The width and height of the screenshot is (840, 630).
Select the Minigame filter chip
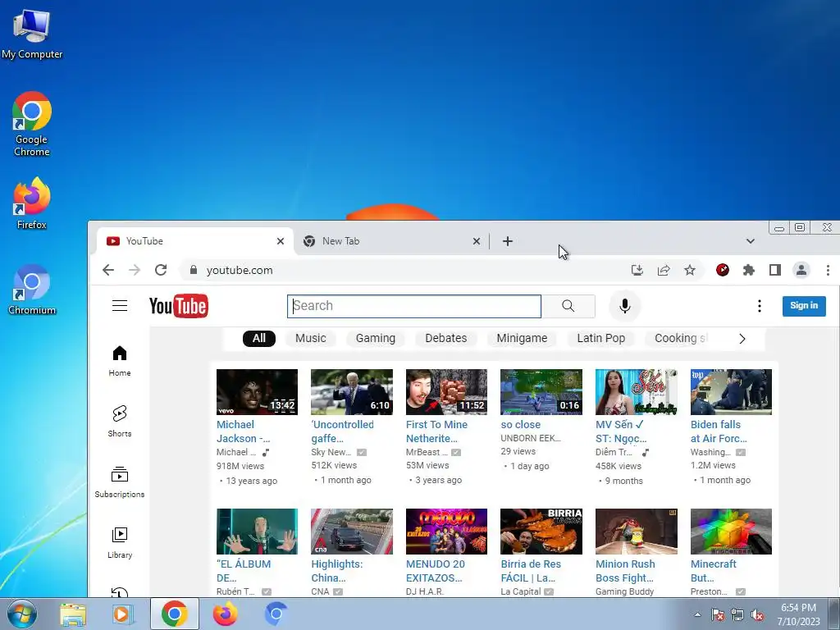point(522,339)
